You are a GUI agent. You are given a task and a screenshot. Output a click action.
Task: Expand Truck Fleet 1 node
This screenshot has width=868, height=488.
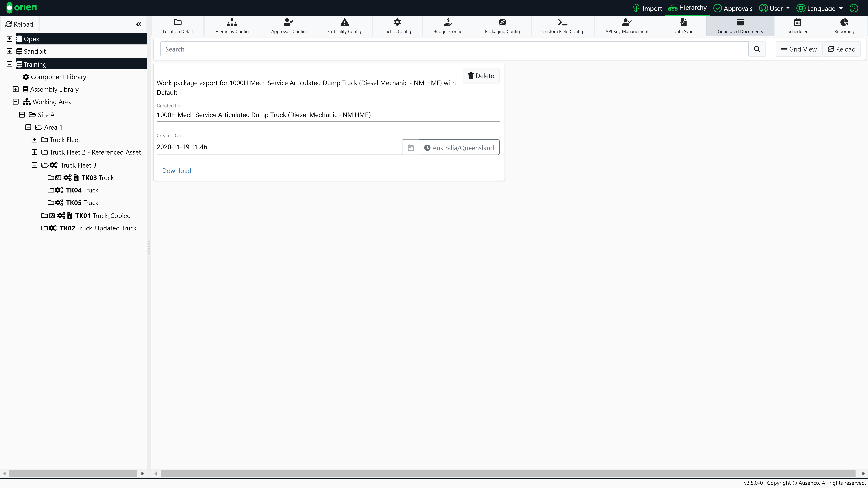tap(34, 139)
